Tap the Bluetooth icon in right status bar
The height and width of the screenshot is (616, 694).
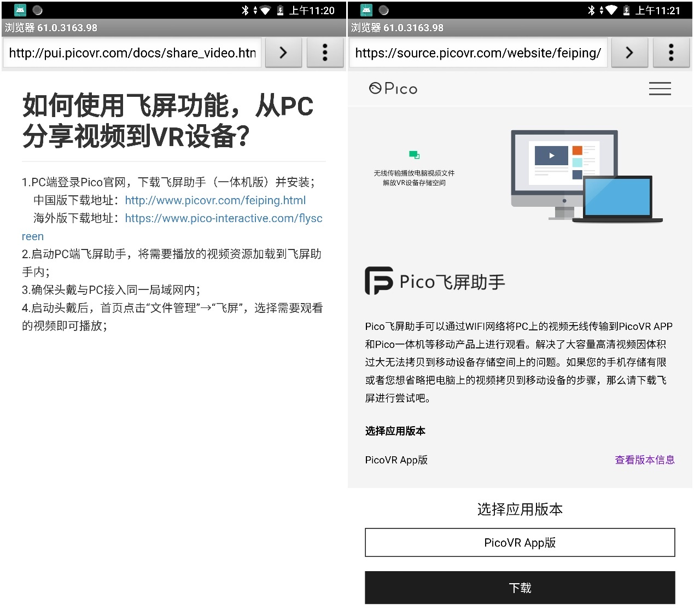(x=591, y=10)
